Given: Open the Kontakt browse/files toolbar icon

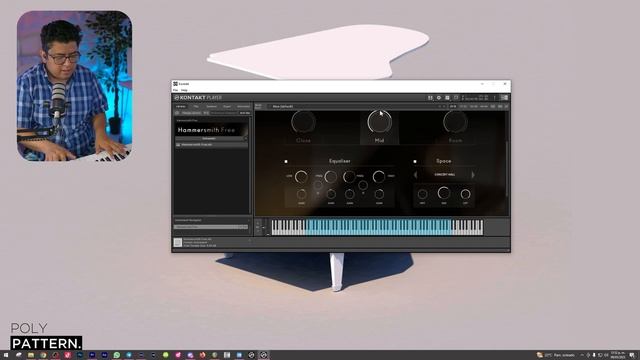Looking at the screenshot, I should pyautogui.click(x=430, y=98).
